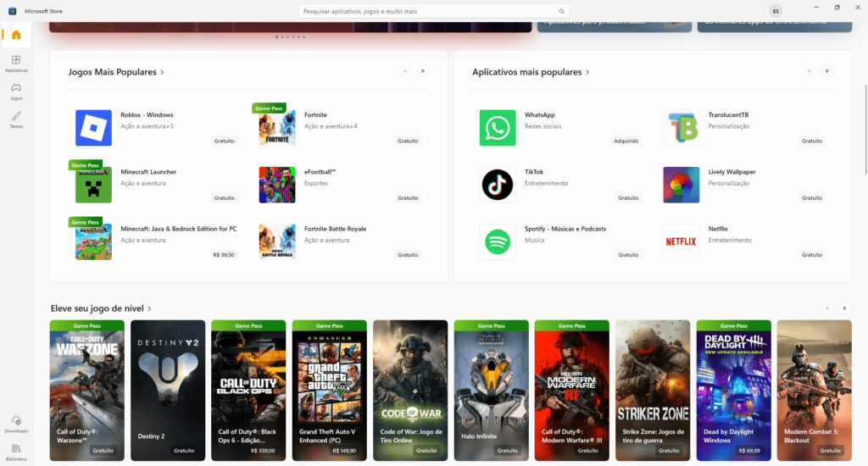
Task: Open the Minecraft Launcher icon
Action: [x=93, y=185]
